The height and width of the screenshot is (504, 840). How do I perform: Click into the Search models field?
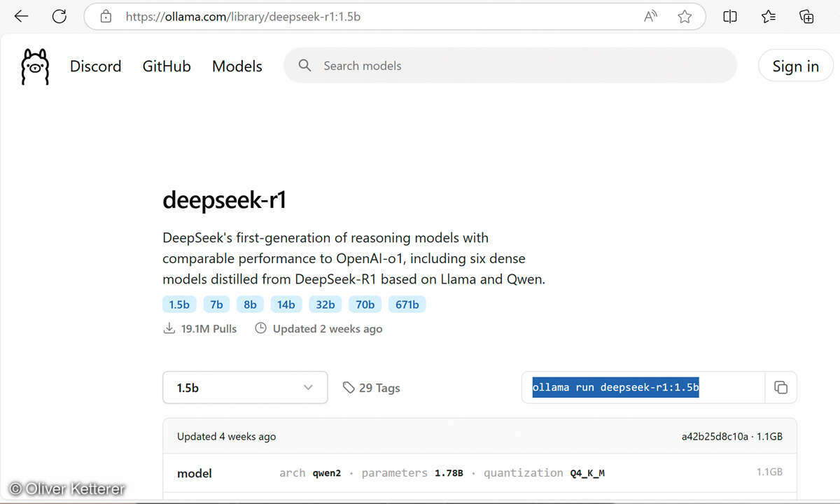tap(510, 66)
